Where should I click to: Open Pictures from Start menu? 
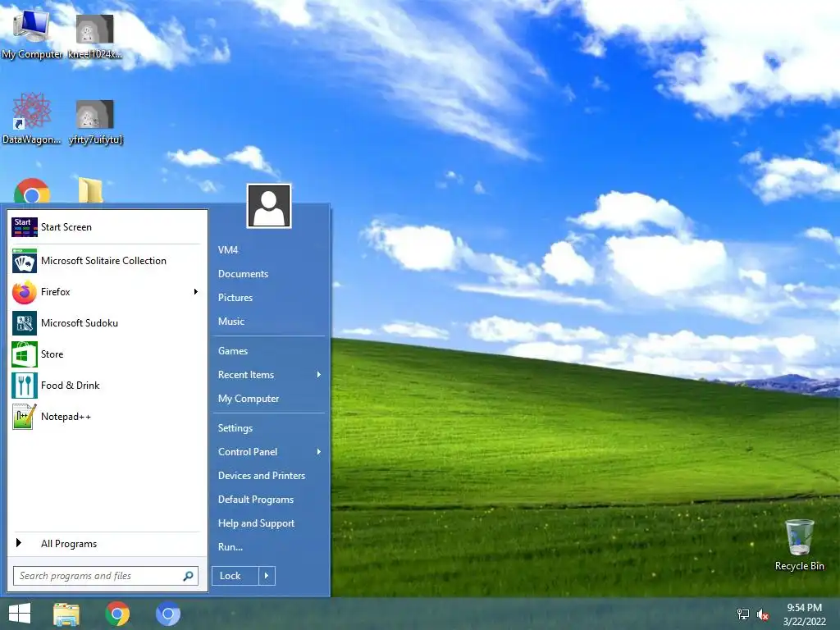click(235, 297)
